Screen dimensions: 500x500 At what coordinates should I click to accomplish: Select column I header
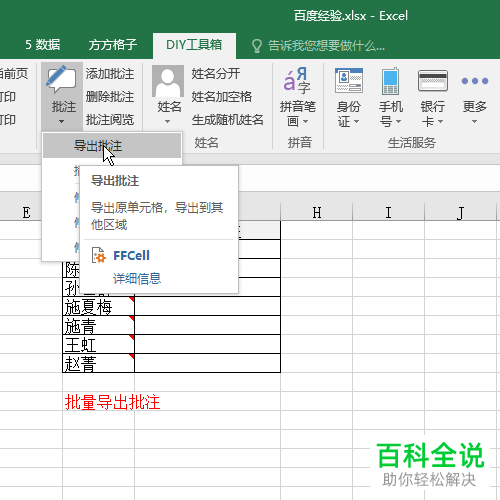(388, 212)
